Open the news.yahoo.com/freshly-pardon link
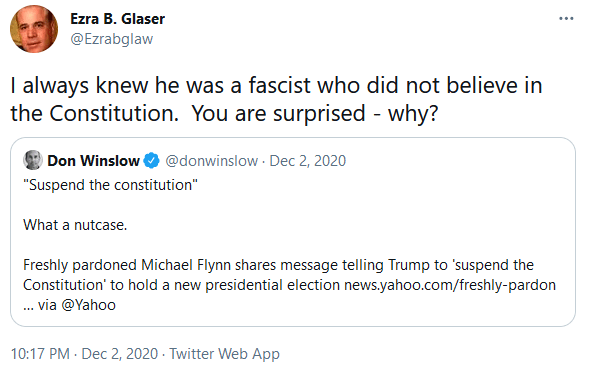591x379 pixels. pos(450,285)
